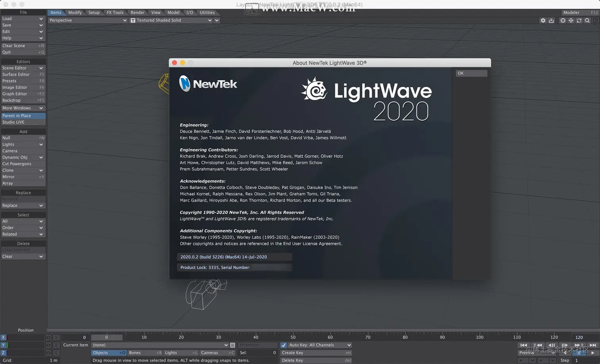The height and width of the screenshot is (364, 600).
Task: Open the Render tab
Action: (x=138, y=12)
